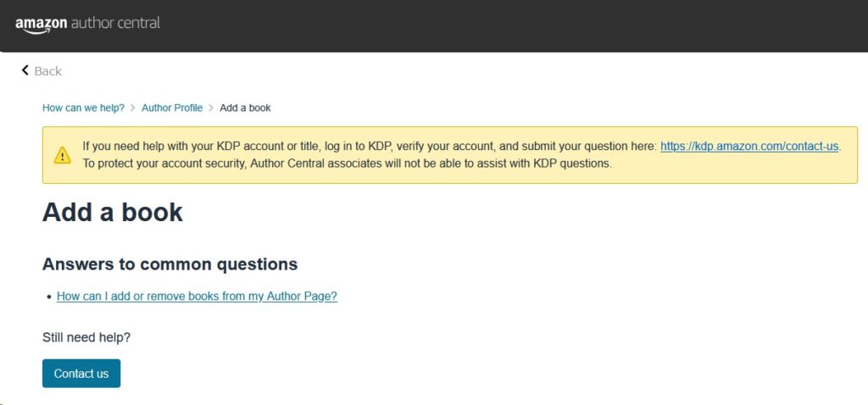Click the bullet point before FAQ link
Screen dimensions: 868x405
(x=49, y=297)
